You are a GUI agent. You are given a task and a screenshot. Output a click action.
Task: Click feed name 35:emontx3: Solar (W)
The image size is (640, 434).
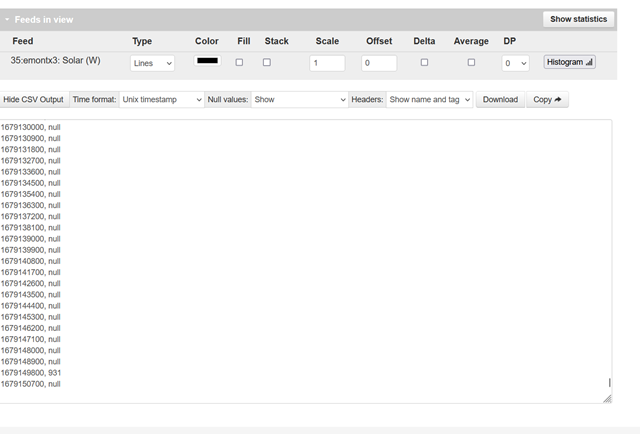click(56, 60)
